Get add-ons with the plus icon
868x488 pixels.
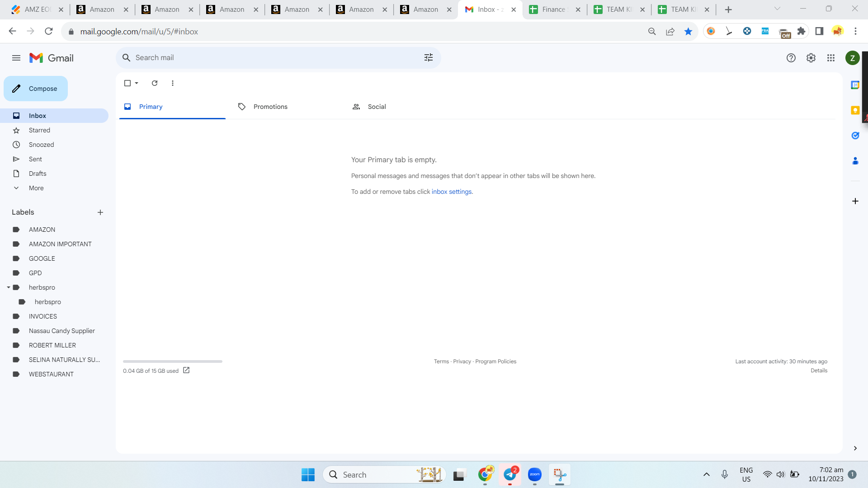[855, 201]
